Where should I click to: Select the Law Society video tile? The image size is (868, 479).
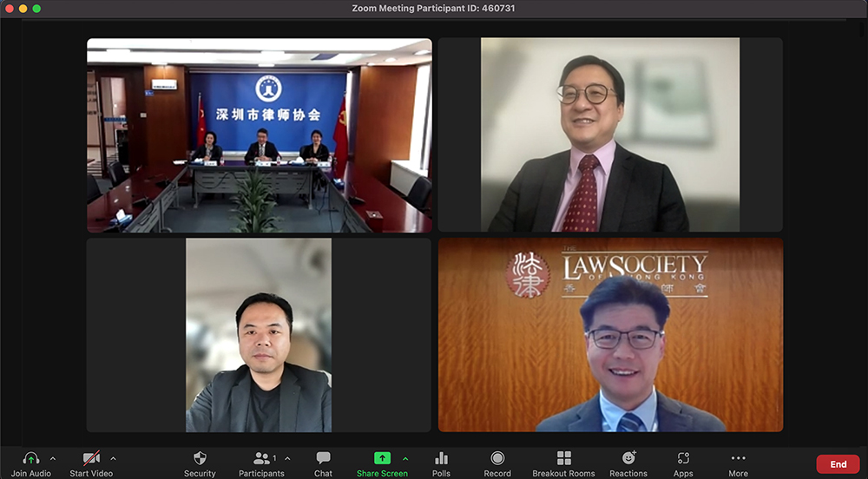(610, 335)
